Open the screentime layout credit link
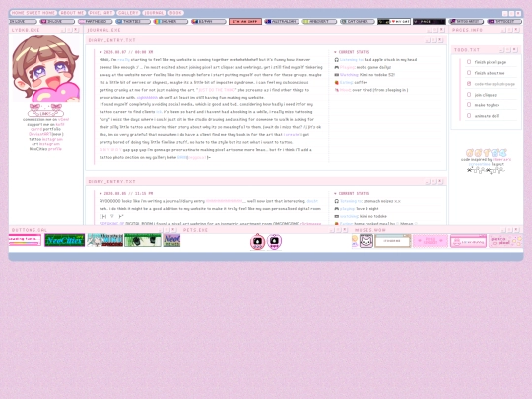This screenshot has width=532, height=399. [x=480, y=164]
